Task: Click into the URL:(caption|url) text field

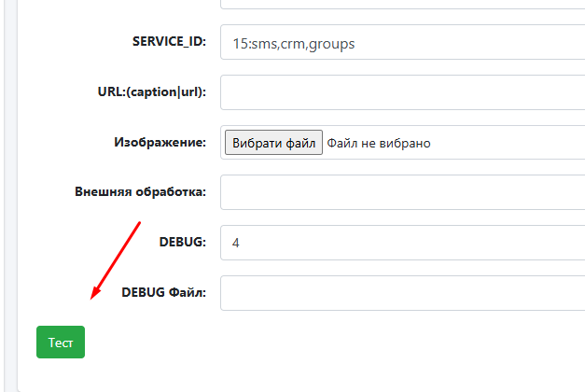Action: pos(401,92)
